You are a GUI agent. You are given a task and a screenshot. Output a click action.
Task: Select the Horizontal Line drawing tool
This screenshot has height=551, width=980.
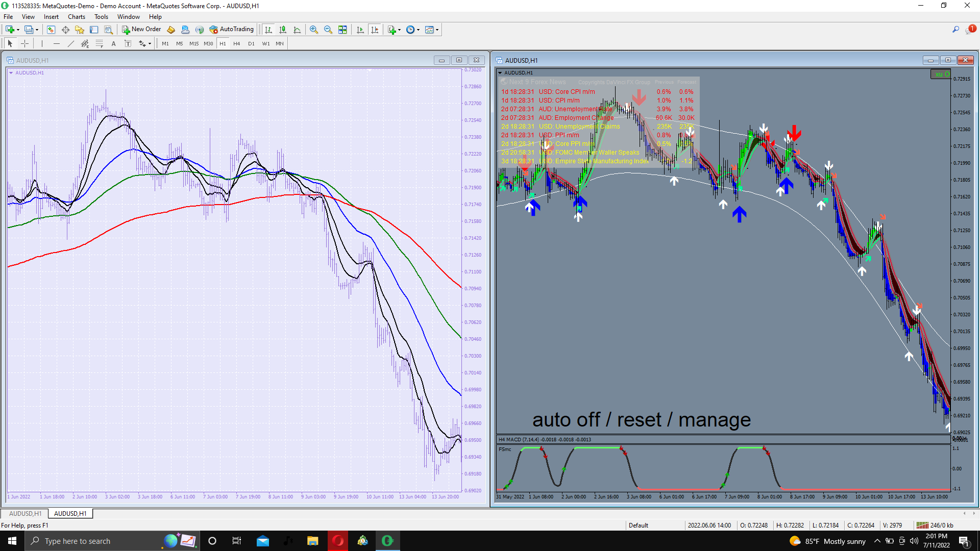pyautogui.click(x=57, y=44)
